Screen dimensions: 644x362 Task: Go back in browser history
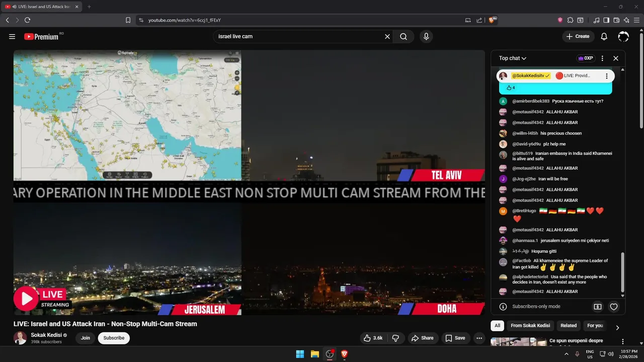7,20
